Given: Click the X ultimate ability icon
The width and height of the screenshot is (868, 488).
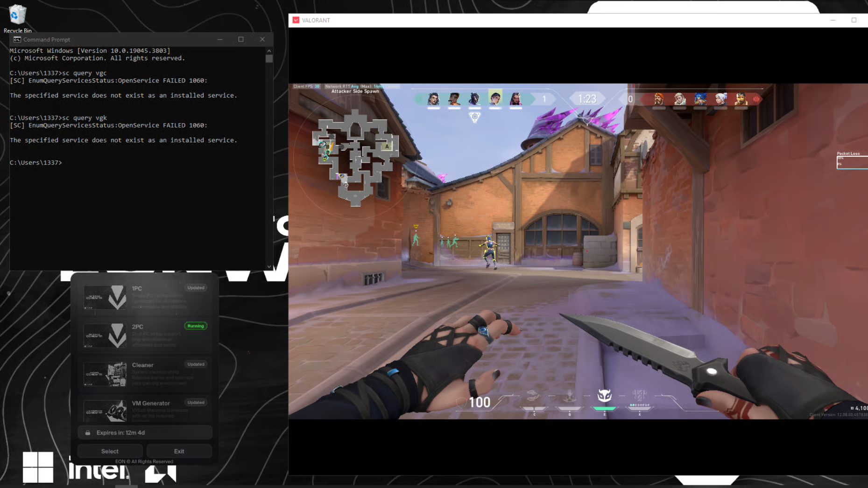Looking at the screenshot, I should click(639, 396).
